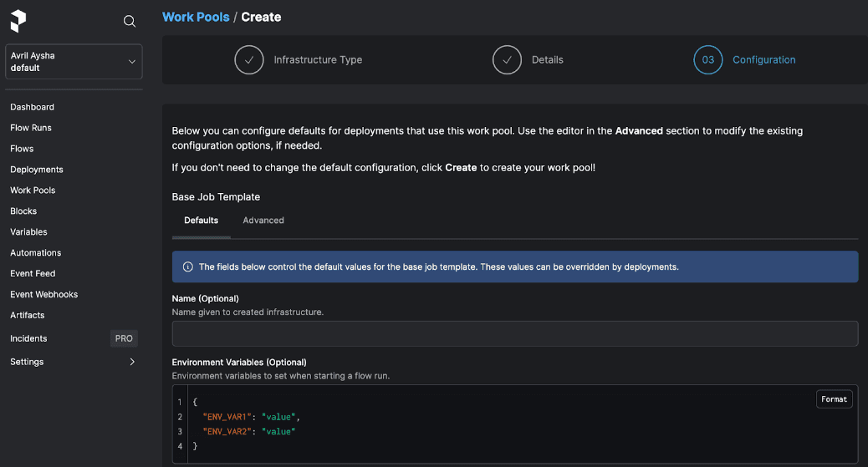Open Dashboard from the sidebar
Screen dimensions: 868x467
(32, 107)
